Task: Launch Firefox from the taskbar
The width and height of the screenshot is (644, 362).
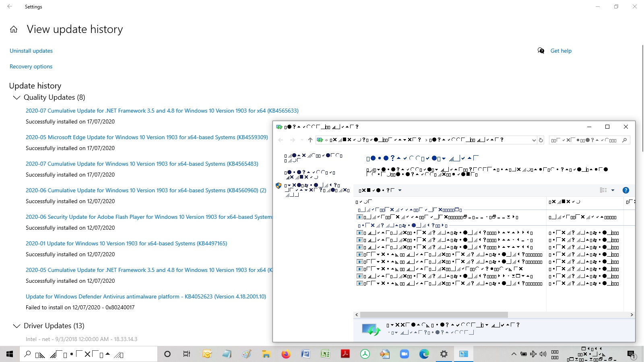Action: 286,354
